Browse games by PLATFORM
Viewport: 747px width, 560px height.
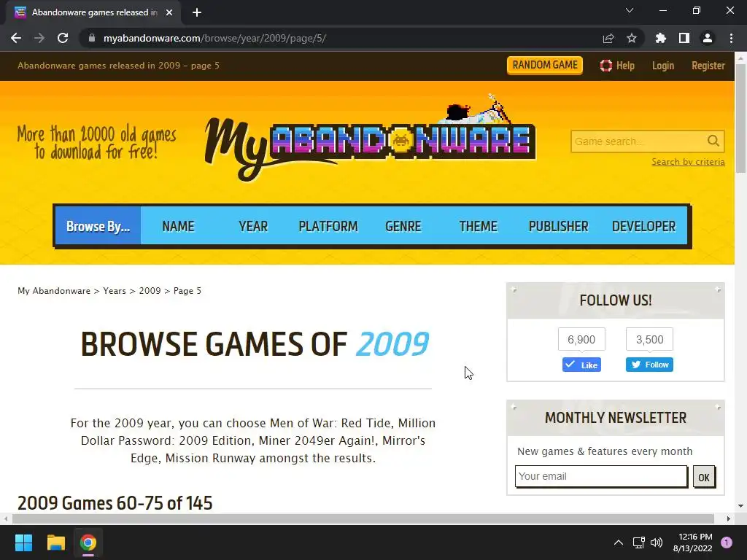(x=328, y=226)
